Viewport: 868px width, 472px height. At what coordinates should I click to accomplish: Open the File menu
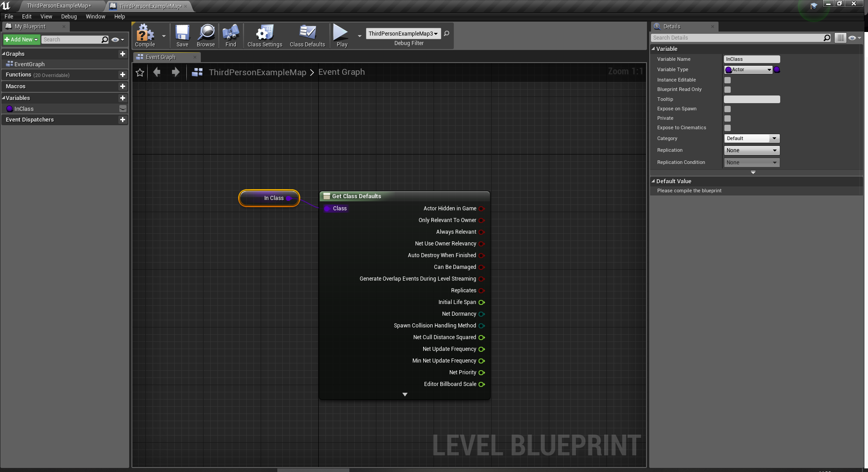pyautogui.click(x=9, y=17)
